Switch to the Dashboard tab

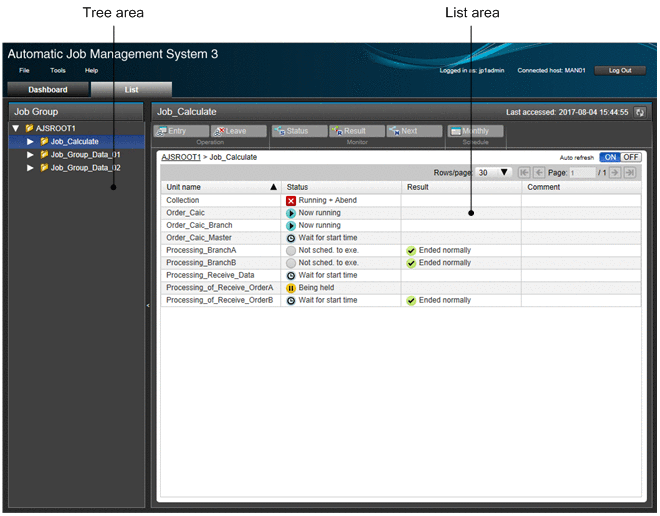click(47, 89)
